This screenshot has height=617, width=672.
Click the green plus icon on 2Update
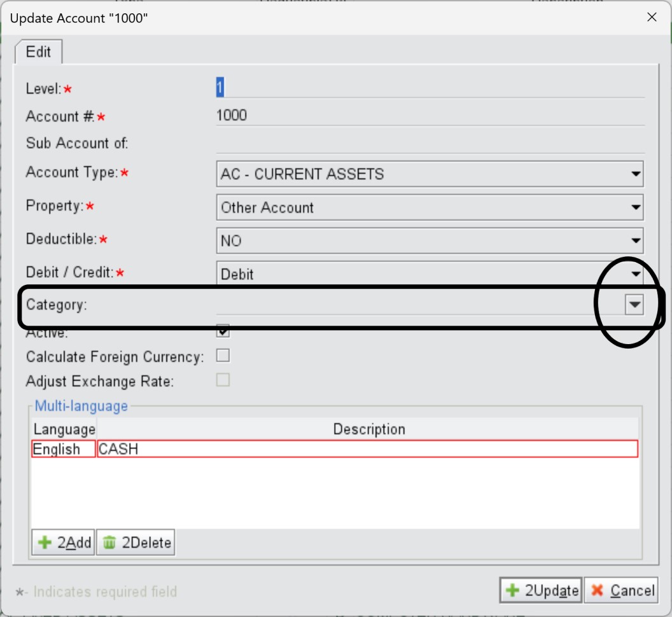(512, 591)
